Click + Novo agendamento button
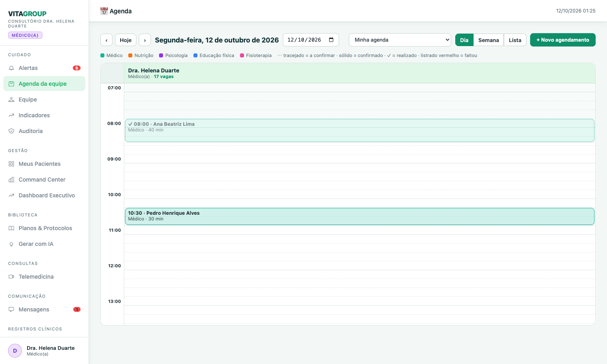The height and width of the screenshot is (364, 607). pos(563,40)
